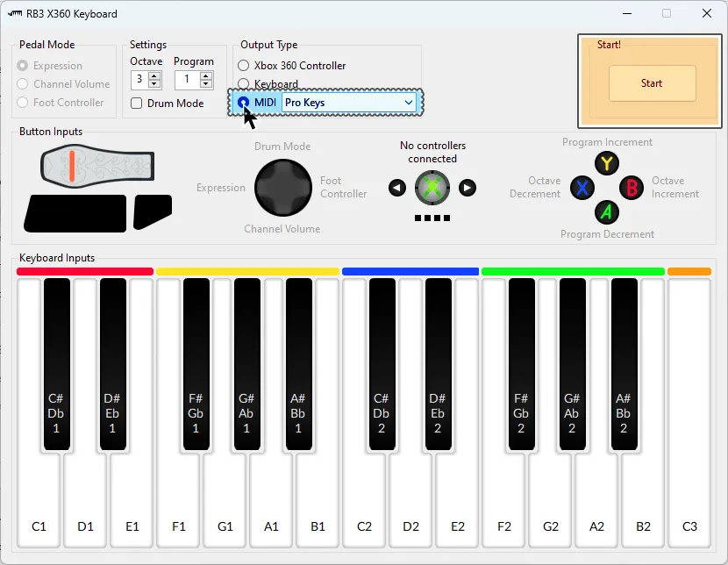Select Xbox 360 Controller output type
Image resolution: width=728 pixels, height=565 pixels.
[244, 66]
